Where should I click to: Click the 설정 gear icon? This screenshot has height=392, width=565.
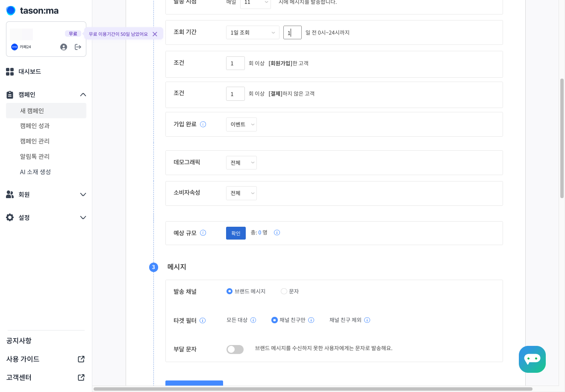click(x=10, y=217)
